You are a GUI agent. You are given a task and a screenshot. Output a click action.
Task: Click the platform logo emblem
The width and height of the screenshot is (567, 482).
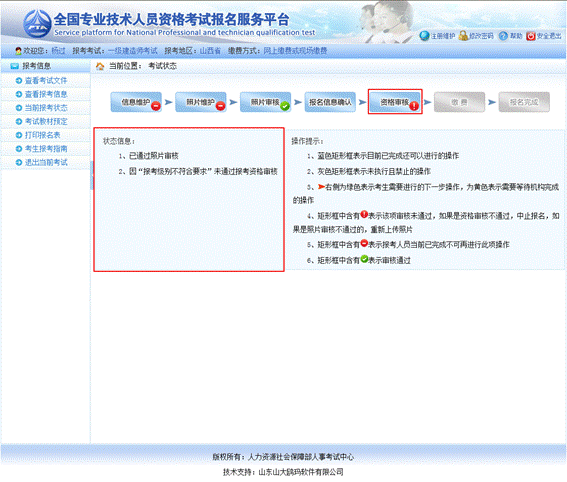click(x=37, y=24)
